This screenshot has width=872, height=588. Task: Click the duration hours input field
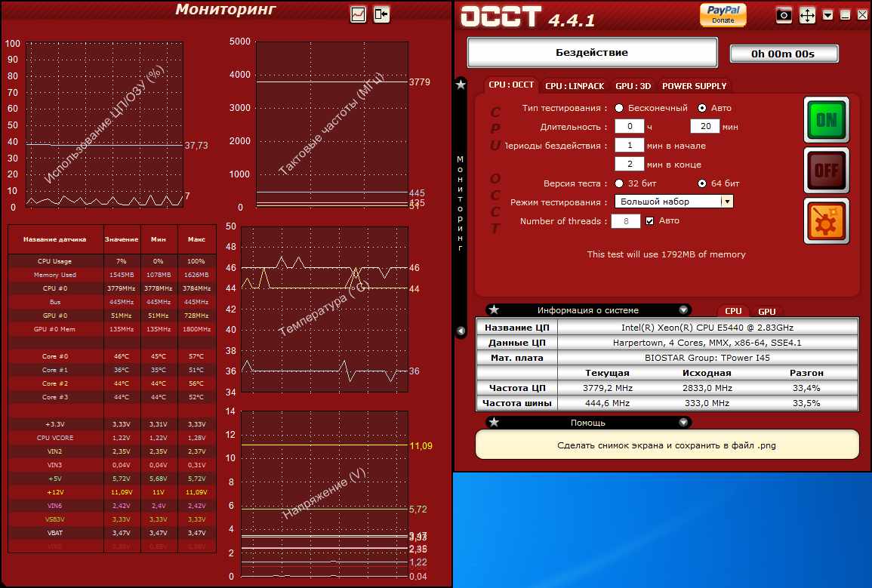coord(630,126)
